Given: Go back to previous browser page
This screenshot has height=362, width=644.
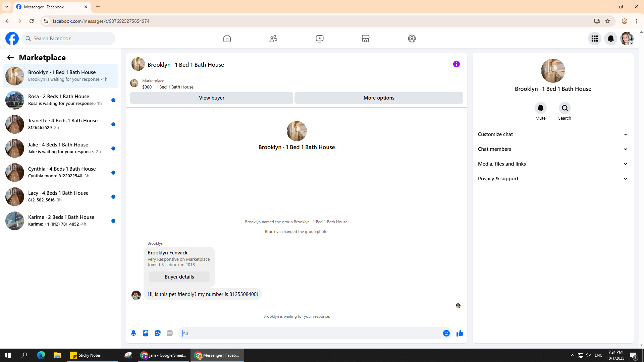Looking at the screenshot, I should click(x=7, y=21).
